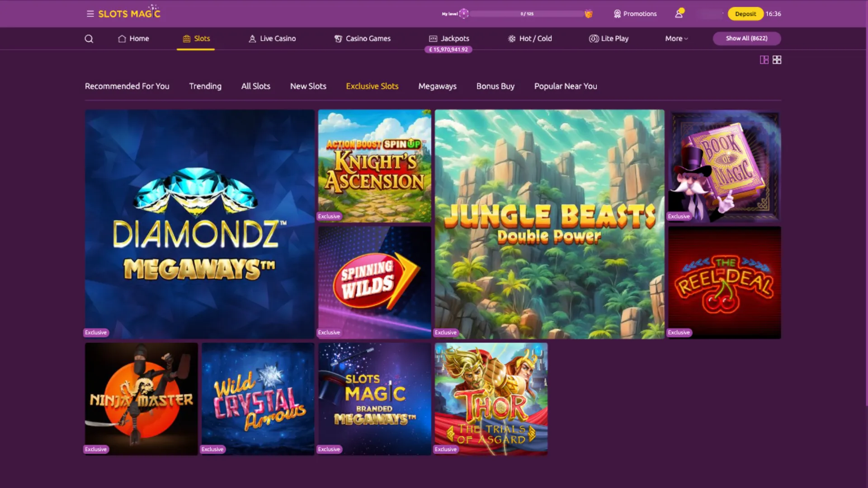Open Promotions
Viewport: 868px width, 488px height.
point(635,14)
